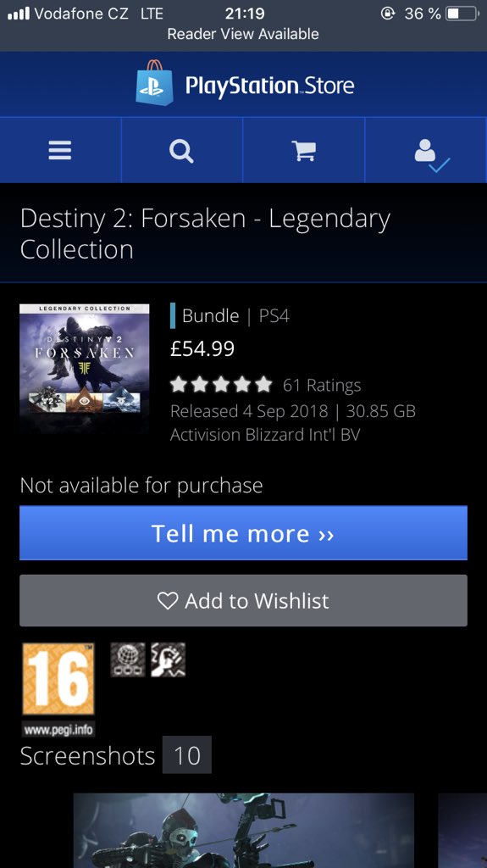Open the shopping cart icon
487x868 pixels.
(x=303, y=150)
